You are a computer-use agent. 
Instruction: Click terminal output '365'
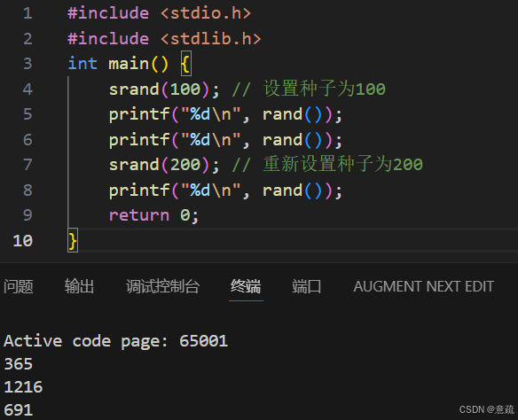click(x=19, y=364)
